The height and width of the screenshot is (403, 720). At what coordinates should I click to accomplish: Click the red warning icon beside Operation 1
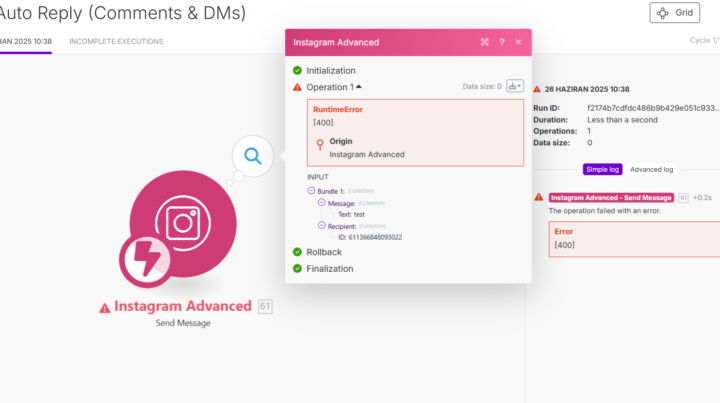click(297, 87)
